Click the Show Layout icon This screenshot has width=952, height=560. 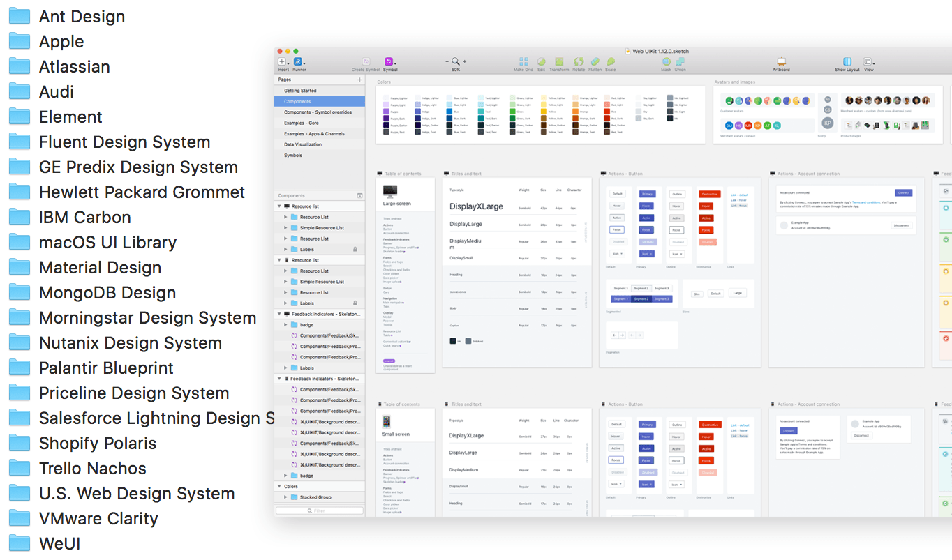click(847, 62)
